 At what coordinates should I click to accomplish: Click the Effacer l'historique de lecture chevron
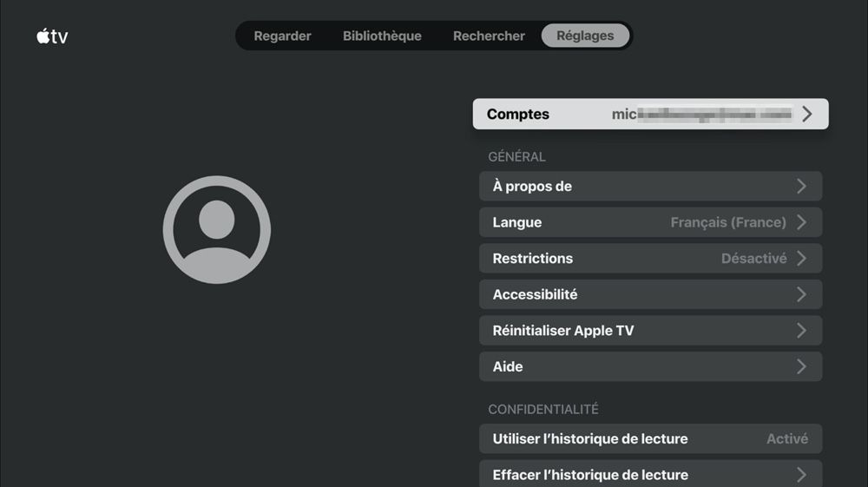801,474
